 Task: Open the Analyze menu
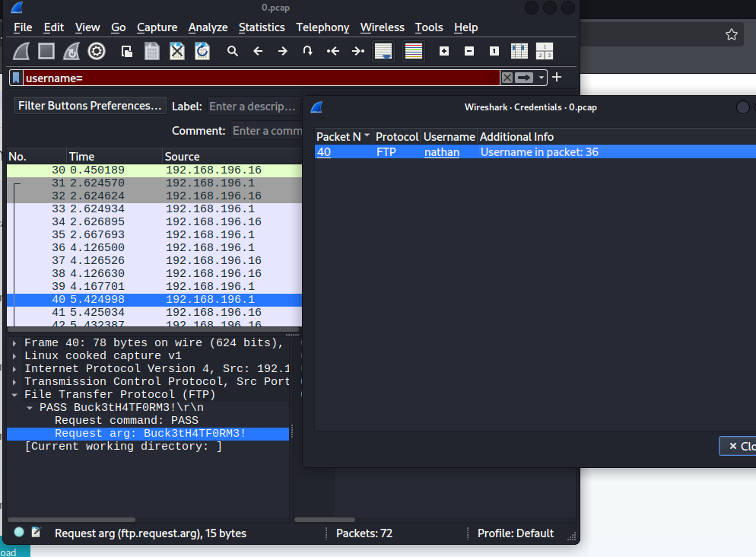208,27
